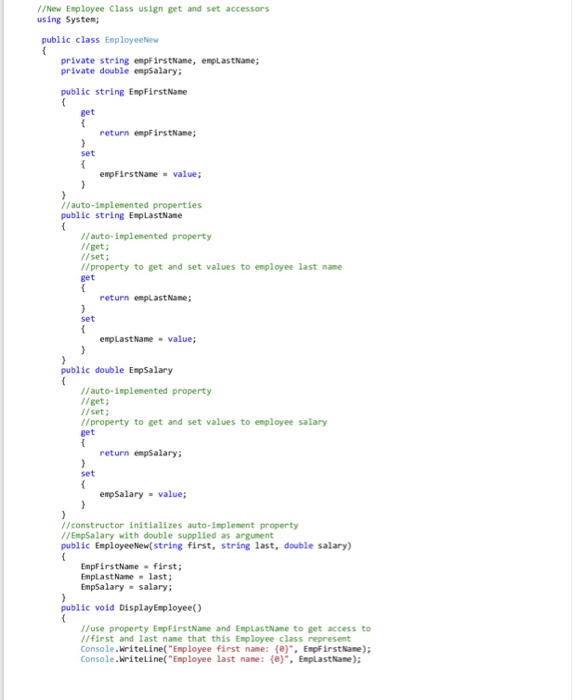The width and height of the screenshot is (573, 700).
Task: Click 'empFirstName = value;' statement
Action: coord(150,174)
